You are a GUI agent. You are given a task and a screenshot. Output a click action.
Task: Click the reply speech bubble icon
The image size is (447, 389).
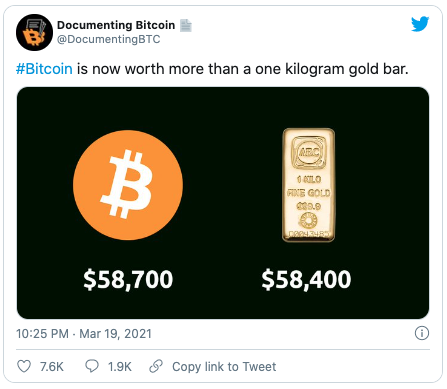pyautogui.click(x=92, y=366)
